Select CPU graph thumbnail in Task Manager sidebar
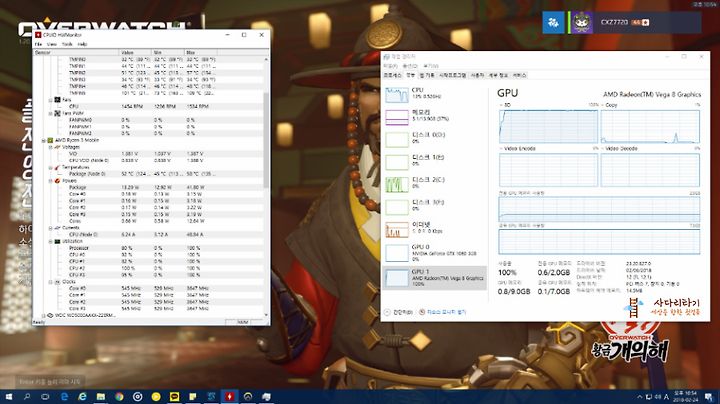Screen dimensions: 720x404 (x=397, y=95)
